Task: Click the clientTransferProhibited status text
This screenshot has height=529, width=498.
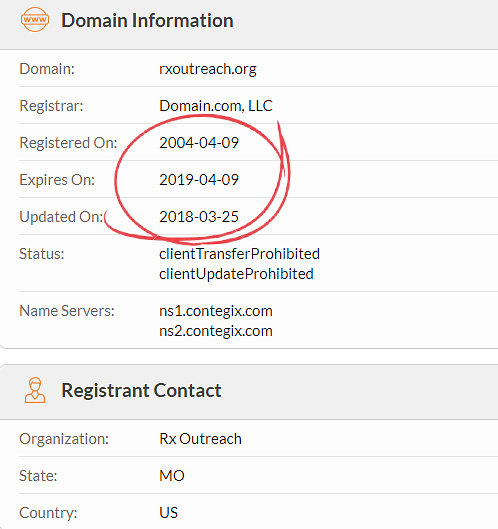Action: tap(239, 254)
